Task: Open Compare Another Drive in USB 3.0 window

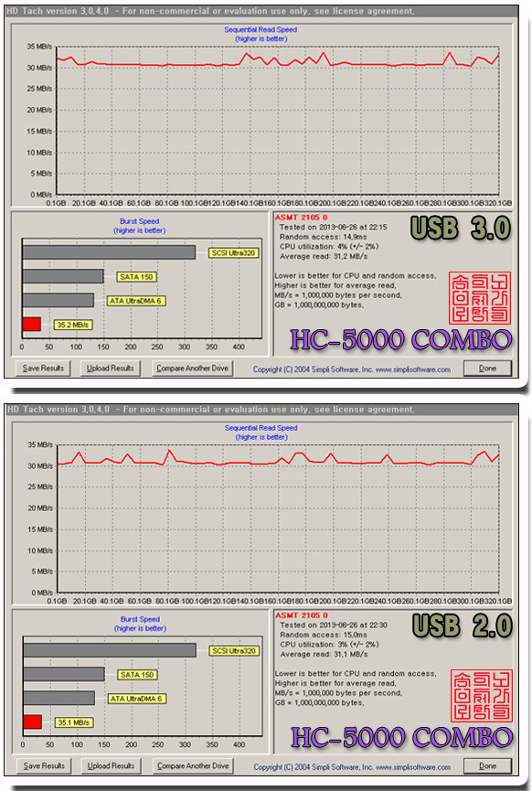Action: [x=192, y=369]
